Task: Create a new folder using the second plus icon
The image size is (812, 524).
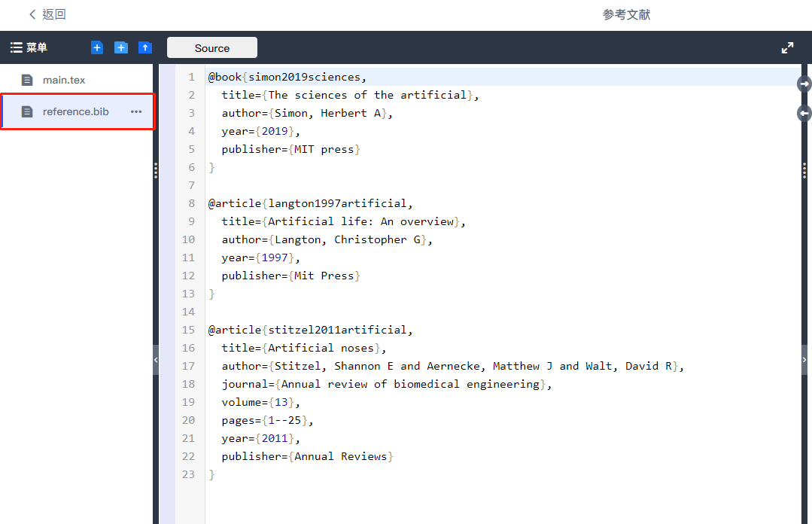Action: [120, 47]
